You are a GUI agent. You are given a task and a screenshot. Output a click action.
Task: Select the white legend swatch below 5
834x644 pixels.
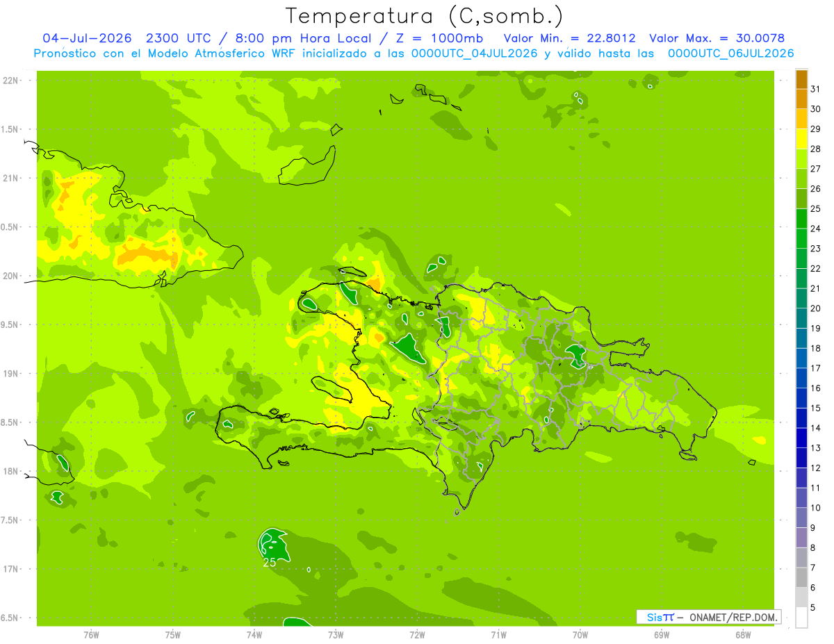(801, 618)
